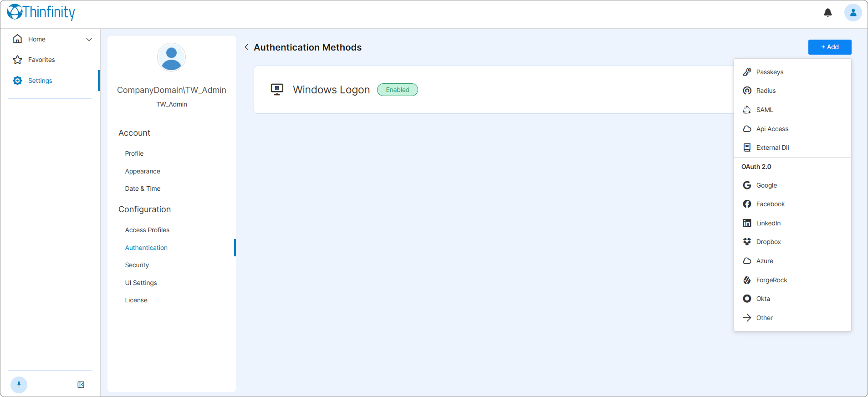868x397 pixels.
Task: Click the ForgeRock logo icon
Action: 747,280
